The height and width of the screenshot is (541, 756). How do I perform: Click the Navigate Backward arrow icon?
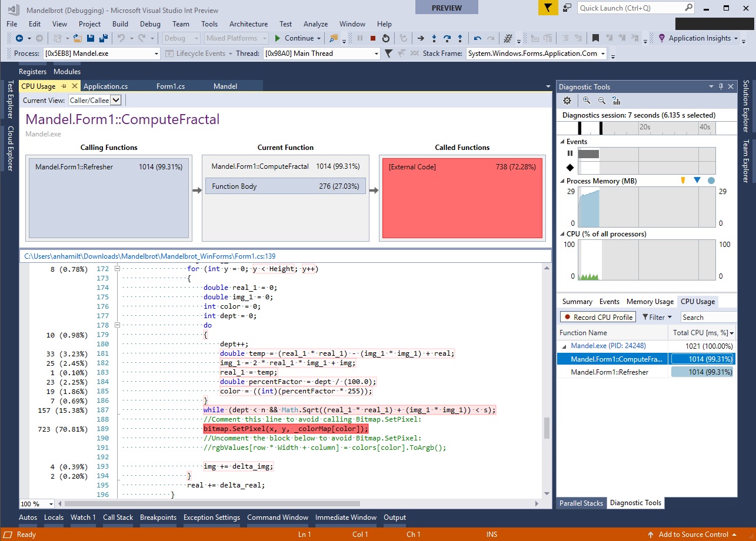(x=19, y=38)
